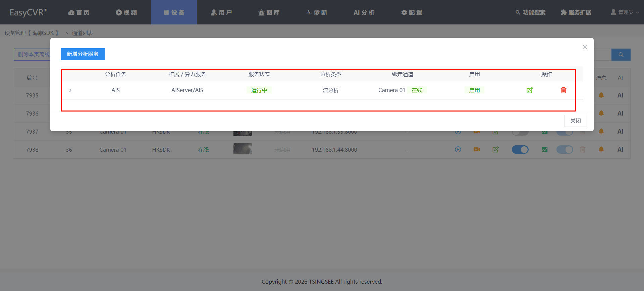Image resolution: width=644 pixels, height=291 pixels.
Task: Click the snapshot thumbnail in row 7938
Action: [x=243, y=149]
